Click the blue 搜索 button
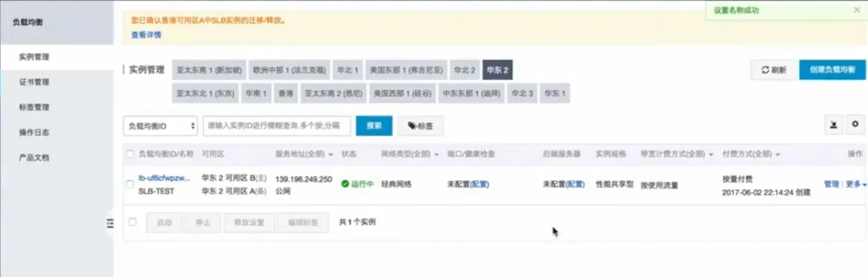This screenshot has height=277, width=868. (x=374, y=126)
